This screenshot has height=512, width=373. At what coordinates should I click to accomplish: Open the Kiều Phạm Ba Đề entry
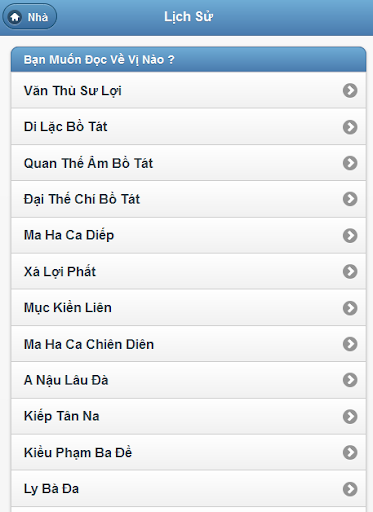tap(188, 452)
